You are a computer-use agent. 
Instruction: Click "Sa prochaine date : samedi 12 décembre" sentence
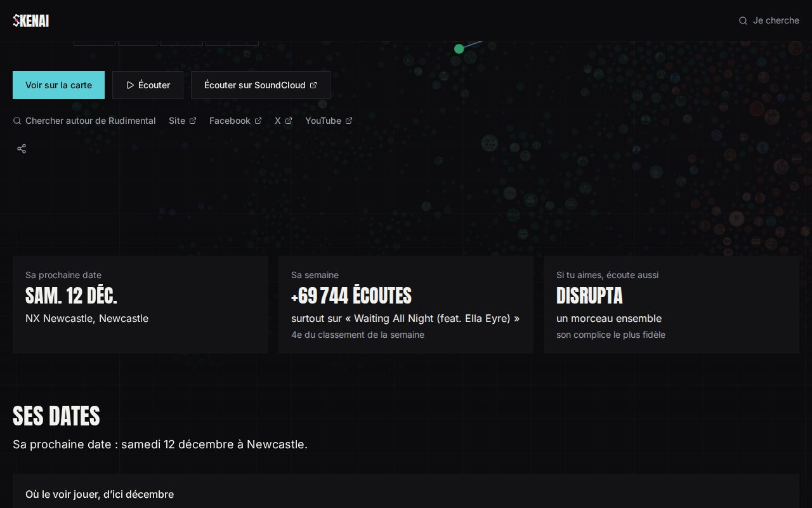click(160, 444)
